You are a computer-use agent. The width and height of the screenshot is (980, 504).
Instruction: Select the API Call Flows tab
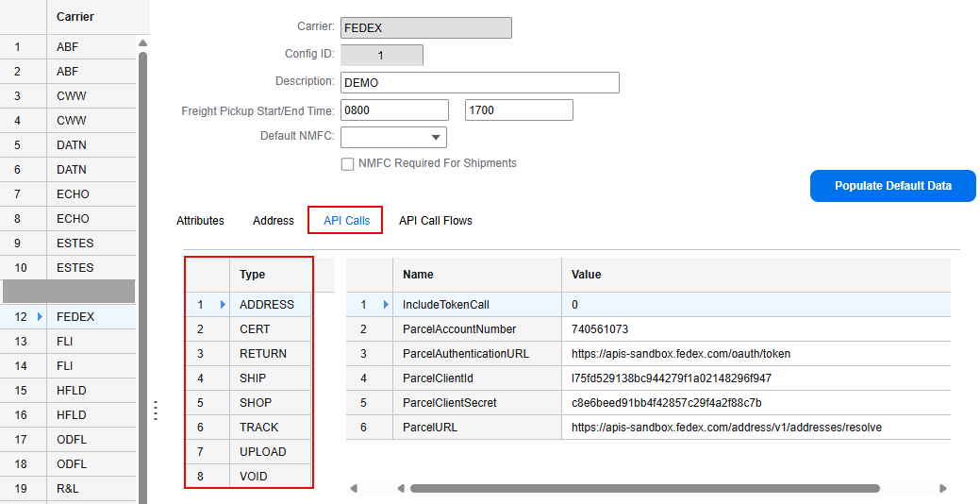click(435, 221)
